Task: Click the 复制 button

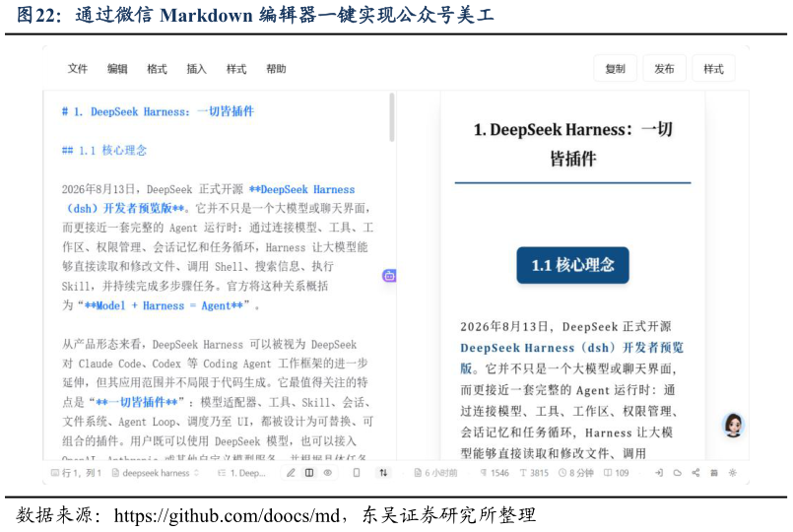Action: click(615, 68)
